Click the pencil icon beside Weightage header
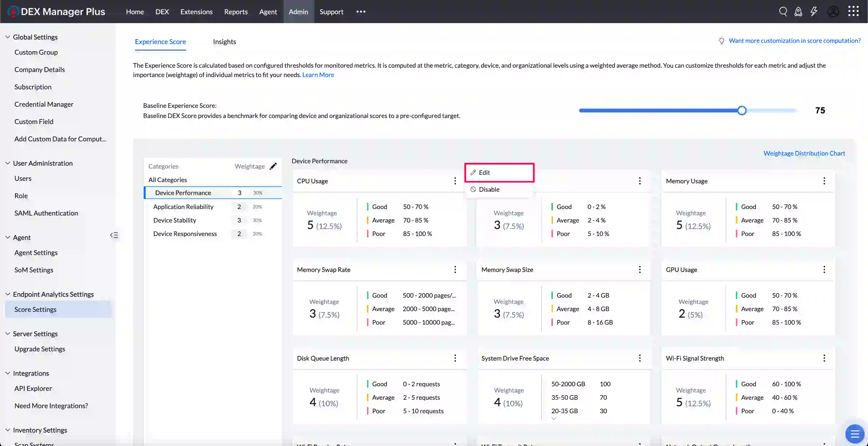The width and height of the screenshot is (868, 446). tap(273, 166)
